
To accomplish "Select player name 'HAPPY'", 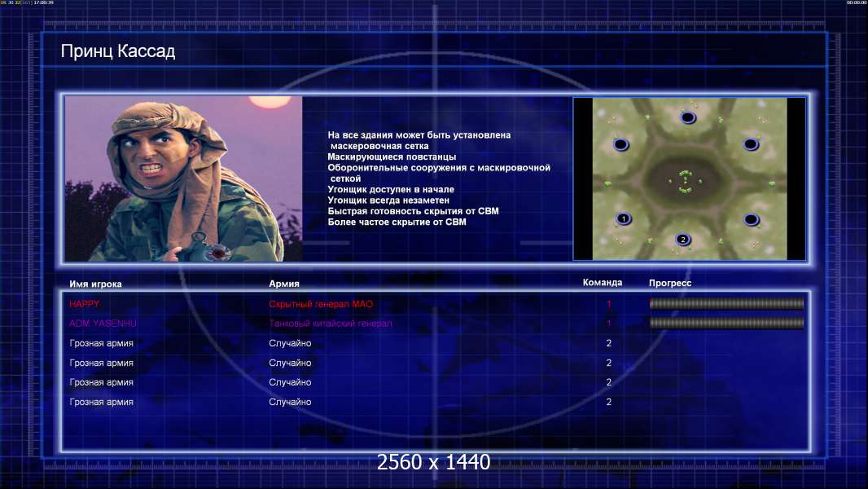I will tap(85, 303).
